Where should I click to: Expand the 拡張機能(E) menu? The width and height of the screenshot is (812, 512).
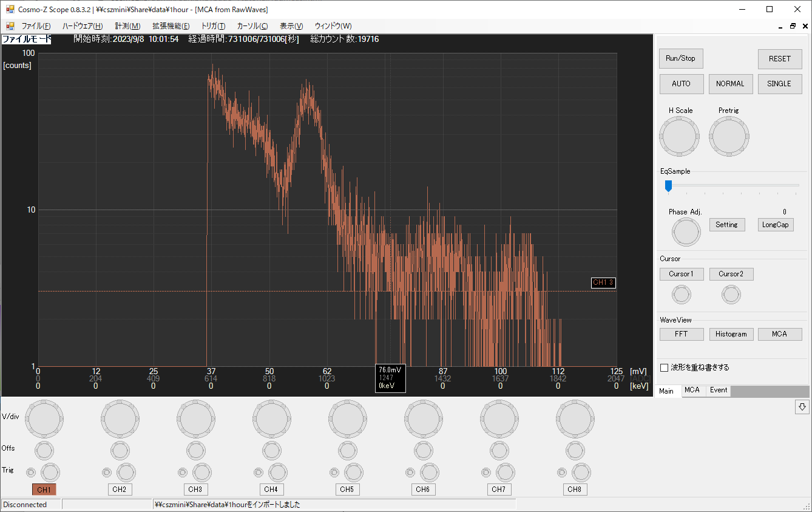(171, 26)
